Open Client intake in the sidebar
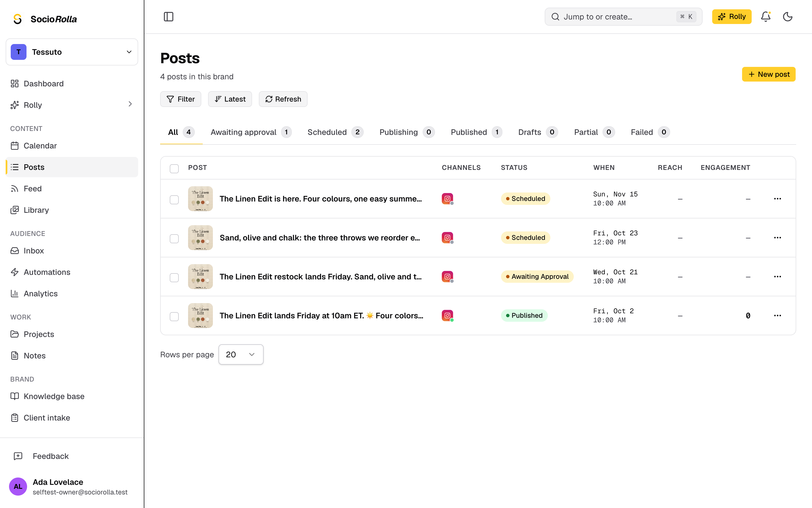 [x=72, y=418]
